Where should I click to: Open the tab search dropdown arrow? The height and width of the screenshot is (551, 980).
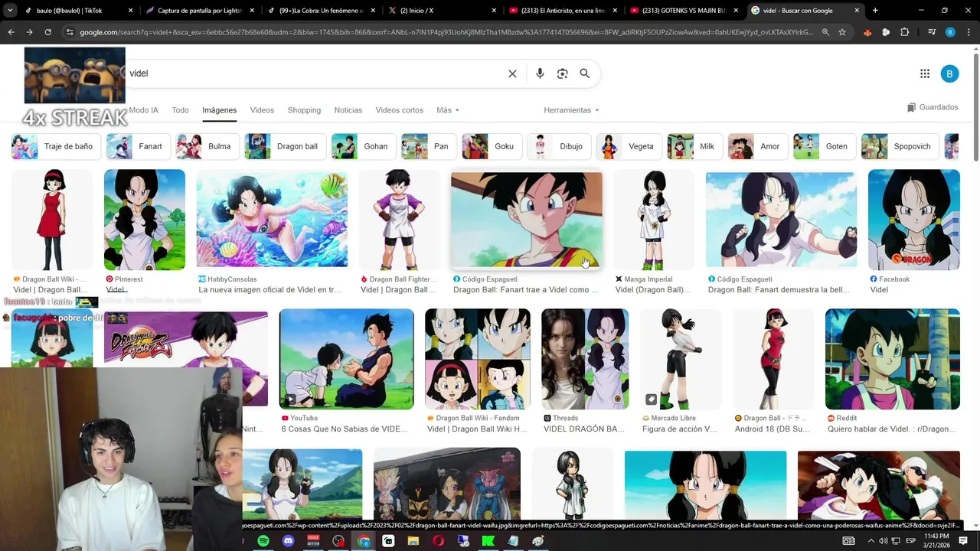[10, 11]
